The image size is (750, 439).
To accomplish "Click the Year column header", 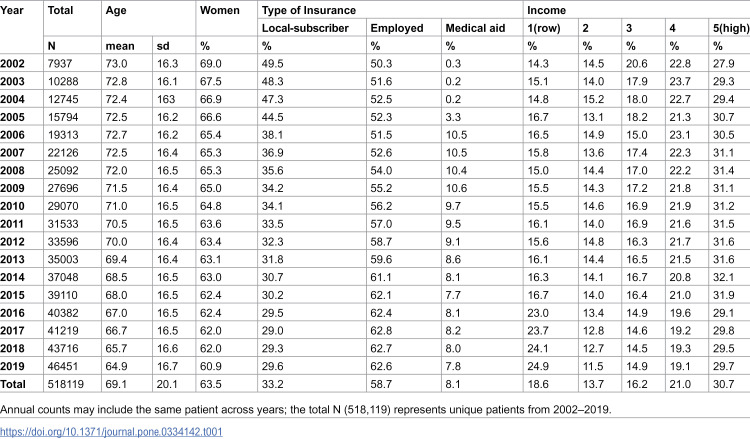I will 11,10.
